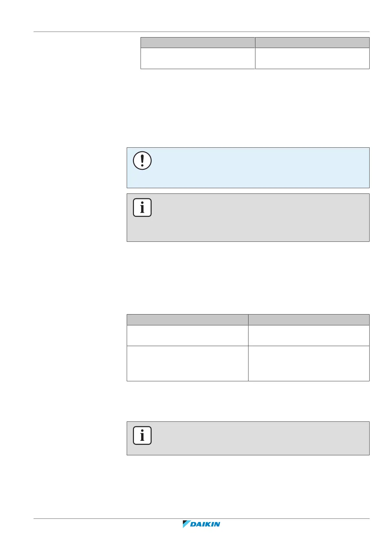Click the info icon in the bottom gray box
This screenshot has height=554, width=392.
coord(142,436)
